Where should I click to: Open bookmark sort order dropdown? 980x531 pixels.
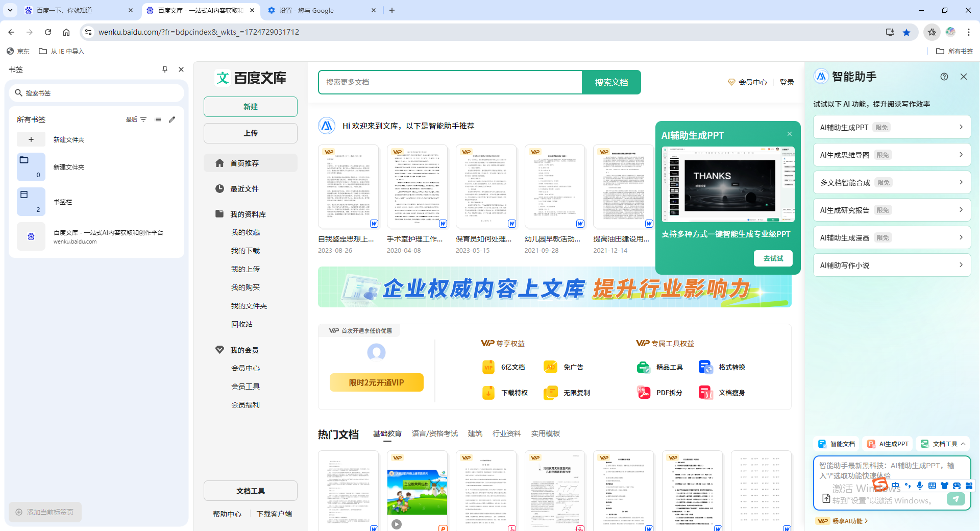click(x=136, y=119)
